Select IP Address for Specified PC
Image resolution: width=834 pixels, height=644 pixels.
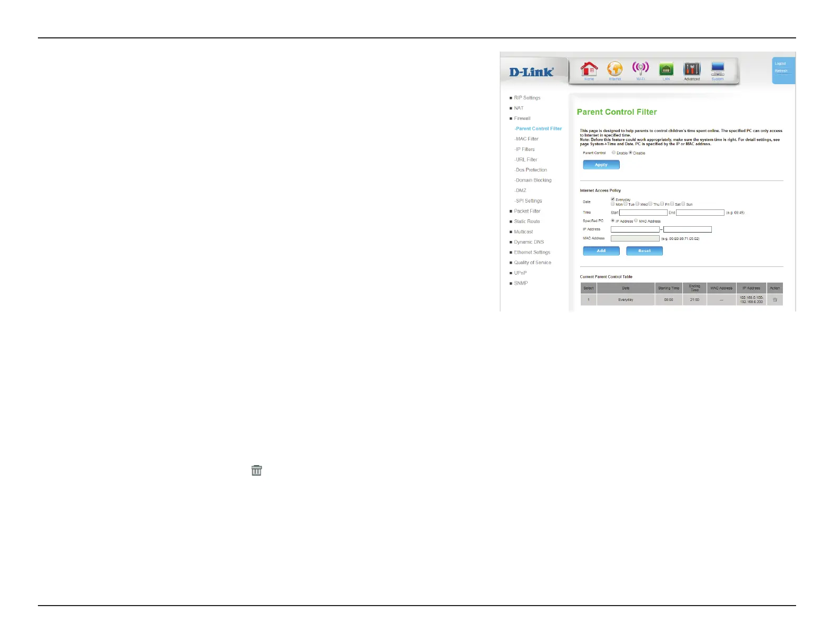[613, 221]
